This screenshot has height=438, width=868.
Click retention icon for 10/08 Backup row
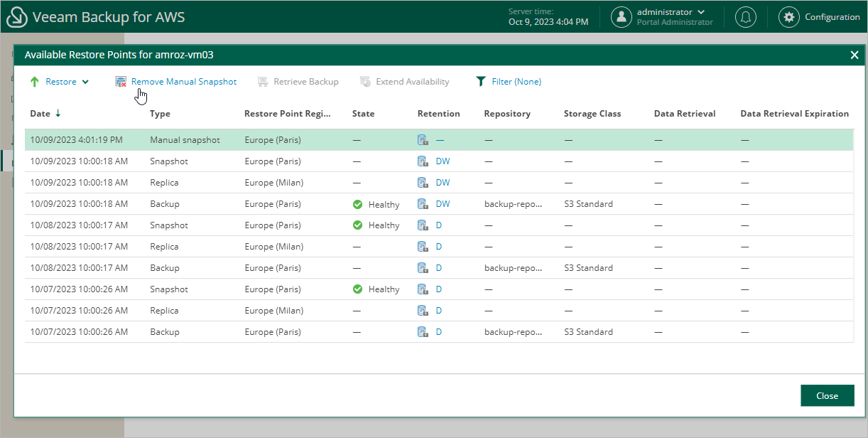[423, 268]
